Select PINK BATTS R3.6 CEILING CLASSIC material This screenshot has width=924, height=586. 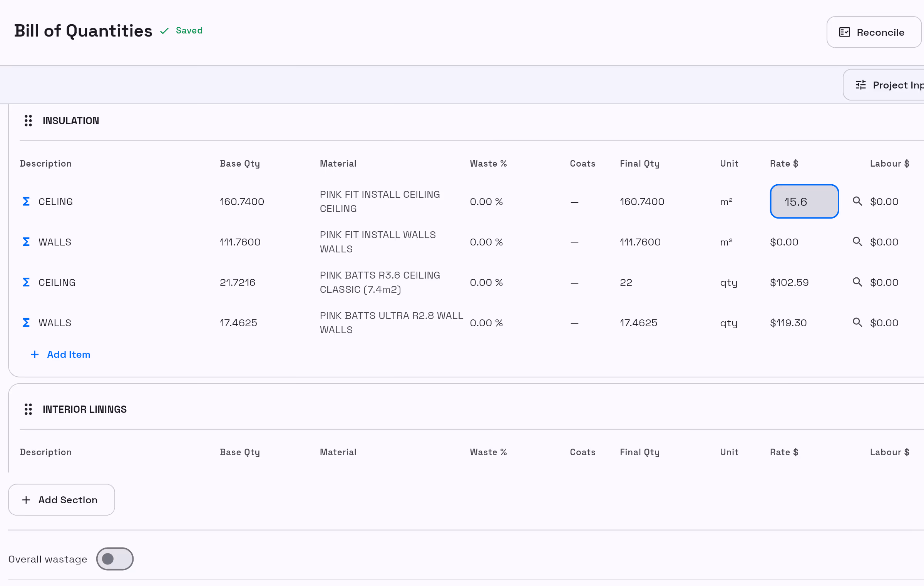click(380, 282)
